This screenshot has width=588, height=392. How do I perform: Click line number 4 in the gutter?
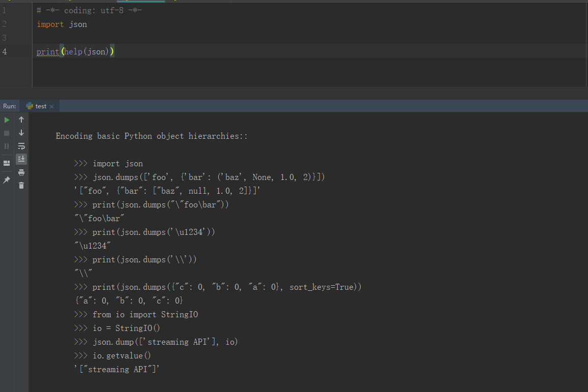pos(4,51)
